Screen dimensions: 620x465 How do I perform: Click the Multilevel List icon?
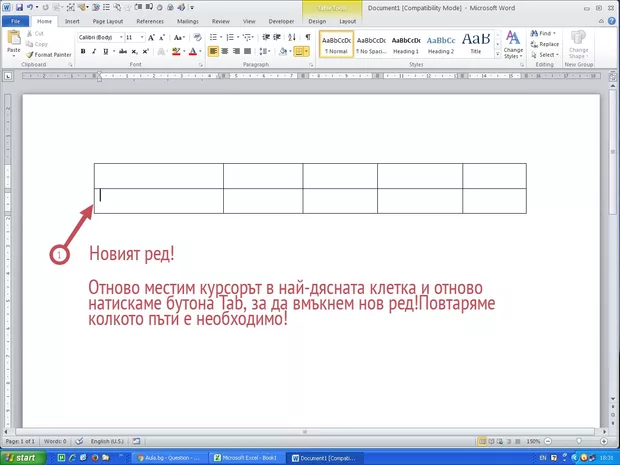coord(247,38)
